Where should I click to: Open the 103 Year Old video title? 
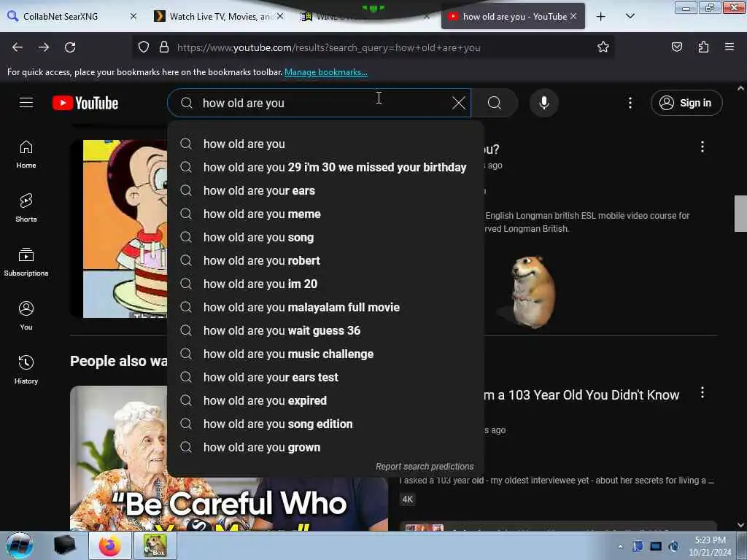581,394
